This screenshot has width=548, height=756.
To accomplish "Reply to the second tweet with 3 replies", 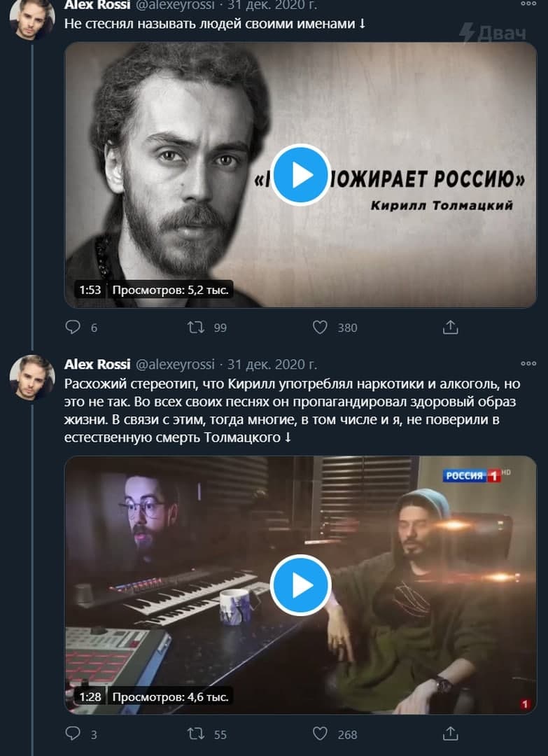I will 73,734.
